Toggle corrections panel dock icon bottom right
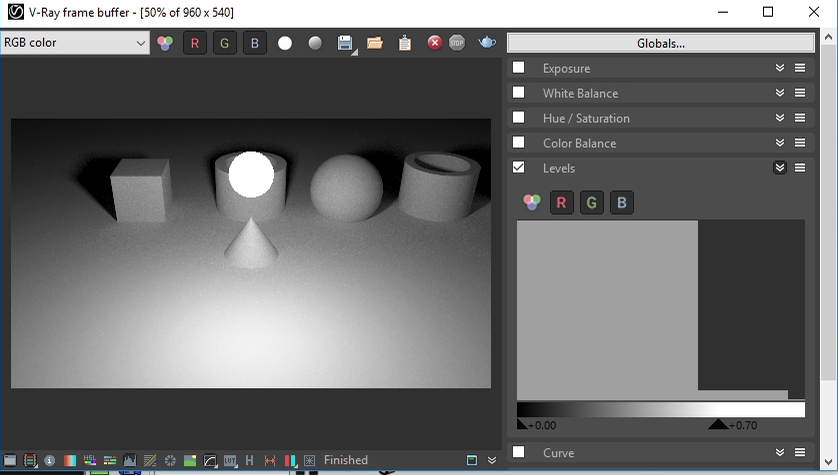This screenshot has height=475, width=838. pos(472,460)
